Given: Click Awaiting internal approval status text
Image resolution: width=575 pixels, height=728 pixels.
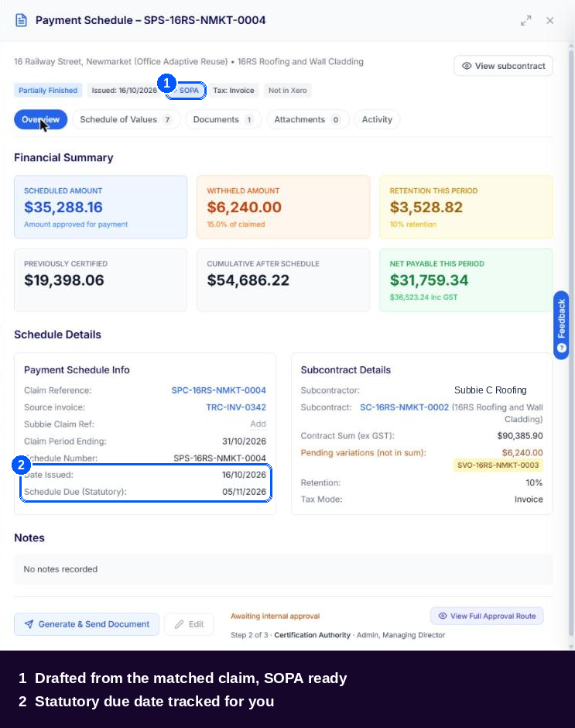Looking at the screenshot, I should [276, 616].
